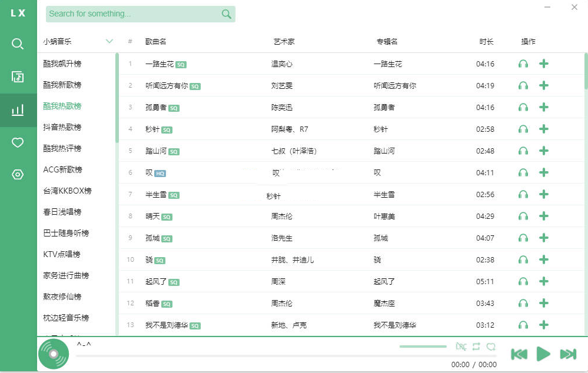Open the song list page in sidebar
The height and width of the screenshot is (373, 588).
tap(18, 77)
